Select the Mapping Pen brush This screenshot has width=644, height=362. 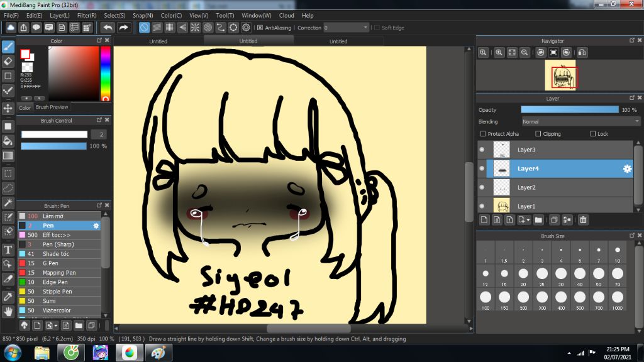pos(59,273)
